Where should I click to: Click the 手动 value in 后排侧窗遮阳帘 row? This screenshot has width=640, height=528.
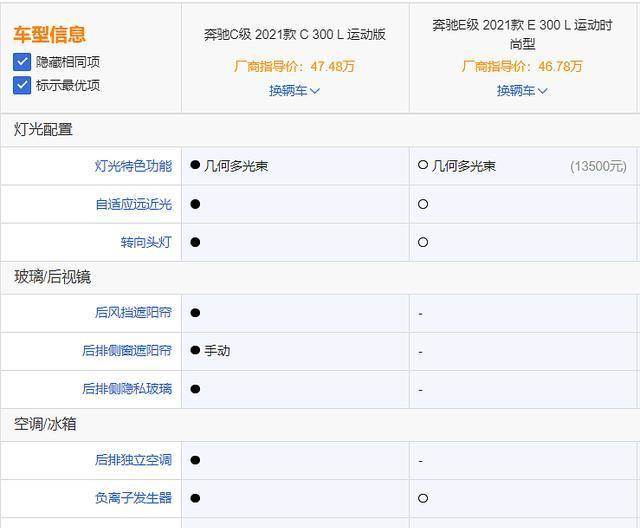point(217,351)
